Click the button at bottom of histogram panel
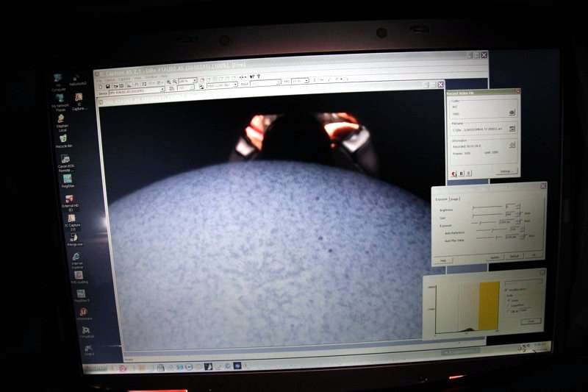The image size is (588, 392). (531, 321)
